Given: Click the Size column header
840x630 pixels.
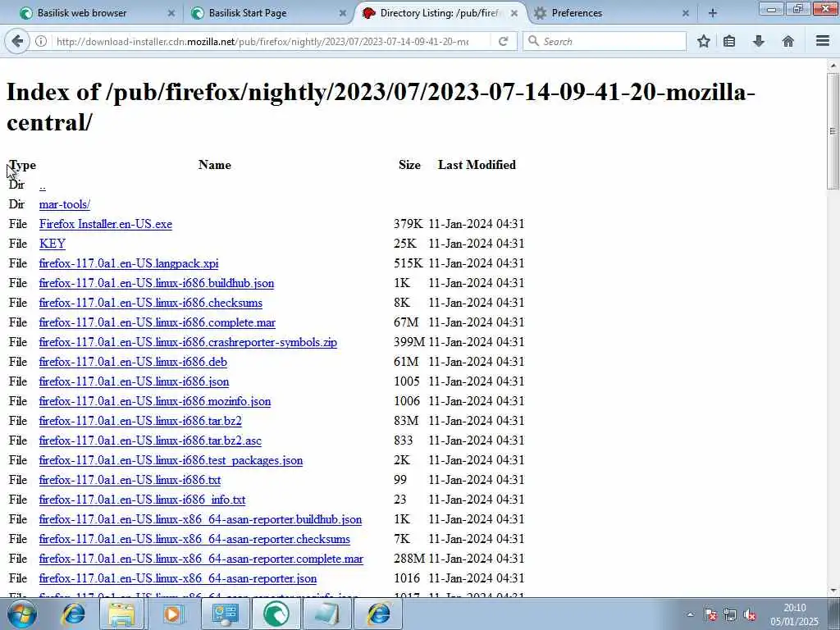Looking at the screenshot, I should click(409, 165).
